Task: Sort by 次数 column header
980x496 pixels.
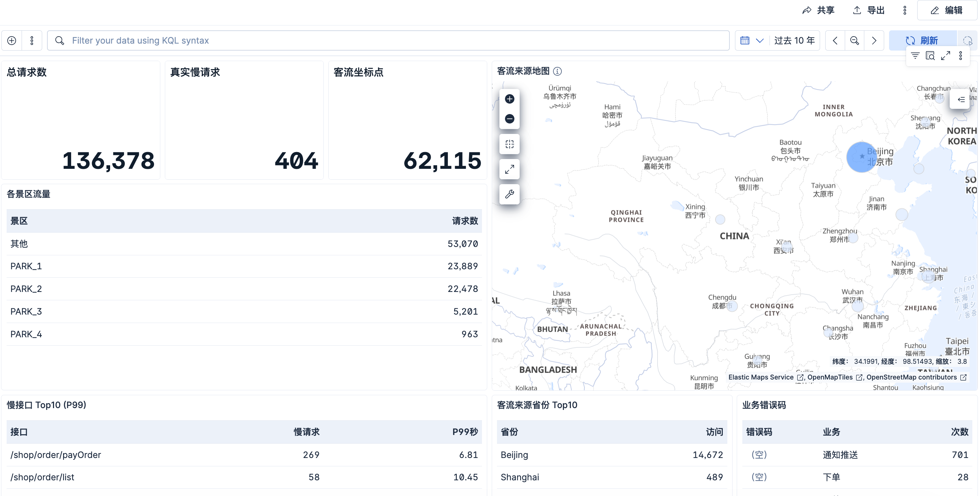Action: click(959, 432)
